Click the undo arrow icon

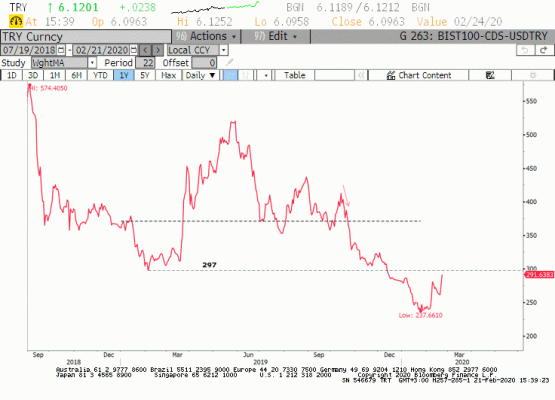[525, 50]
